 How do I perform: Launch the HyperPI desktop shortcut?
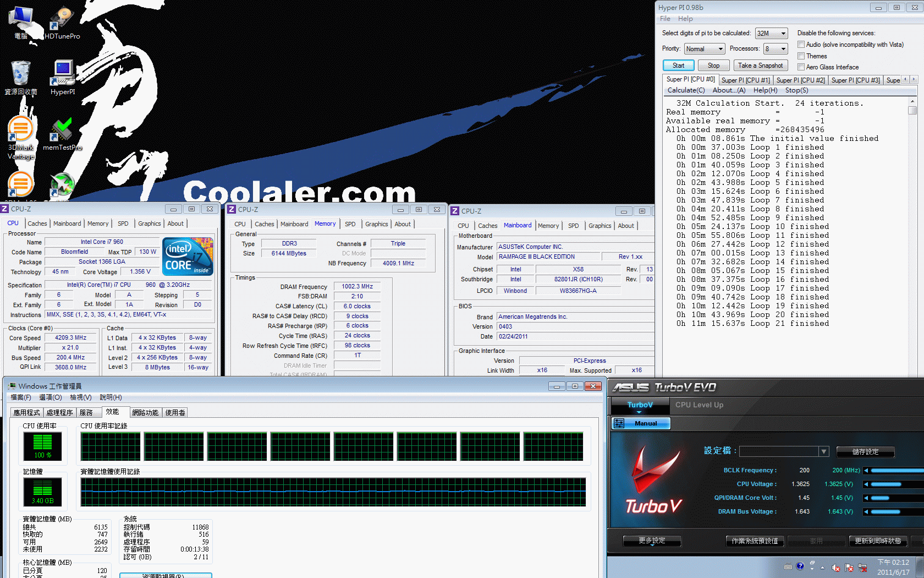coord(63,78)
